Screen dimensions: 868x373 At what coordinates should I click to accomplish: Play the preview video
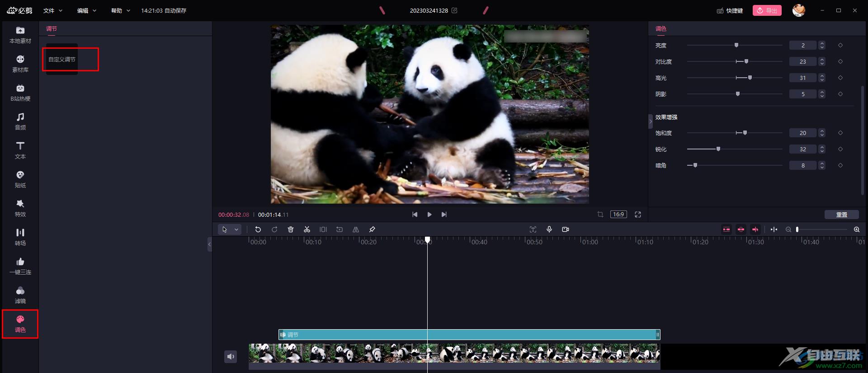click(x=429, y=214)
